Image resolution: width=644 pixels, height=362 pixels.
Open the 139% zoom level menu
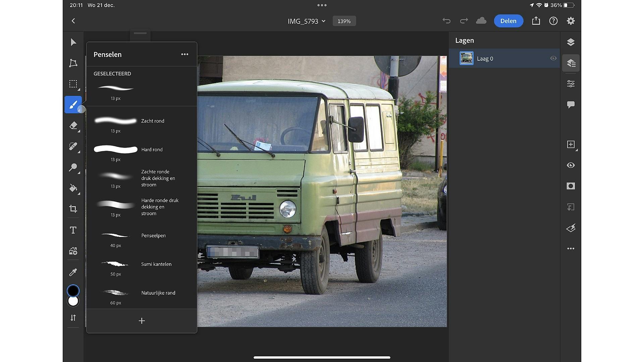[x=344, y=21]
